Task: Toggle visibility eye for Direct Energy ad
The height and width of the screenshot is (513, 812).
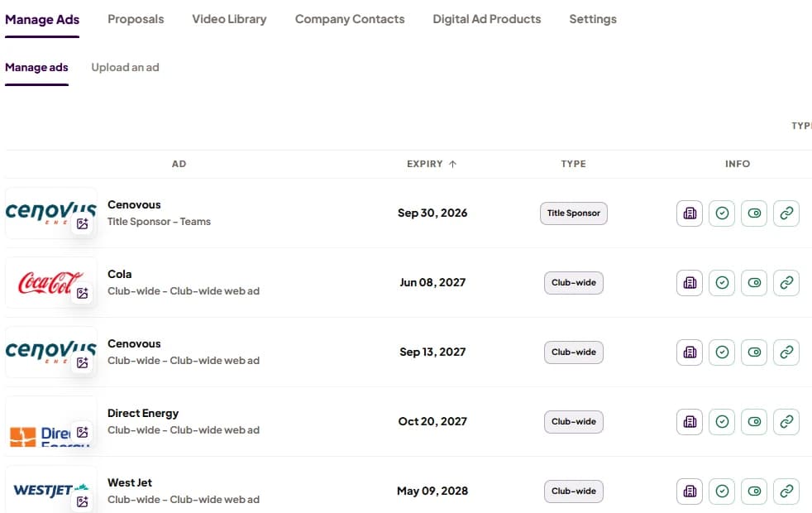Action: [x=754, y=422]
